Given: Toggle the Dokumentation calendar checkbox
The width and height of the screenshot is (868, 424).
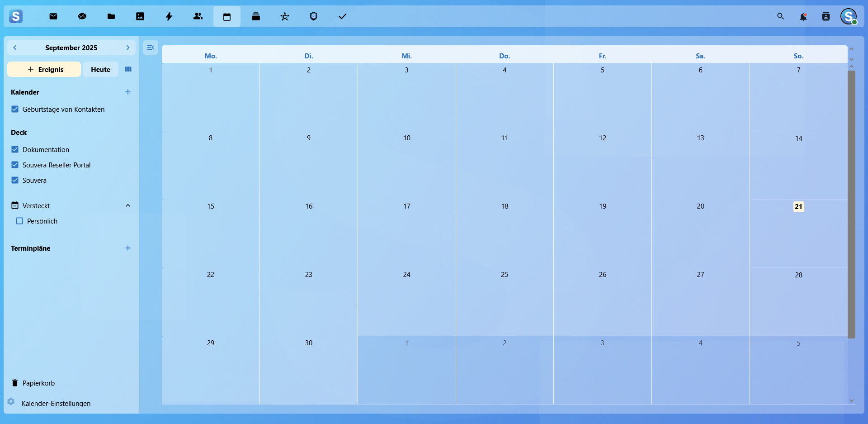Looking at the screenshot, I should click(15, 149).
